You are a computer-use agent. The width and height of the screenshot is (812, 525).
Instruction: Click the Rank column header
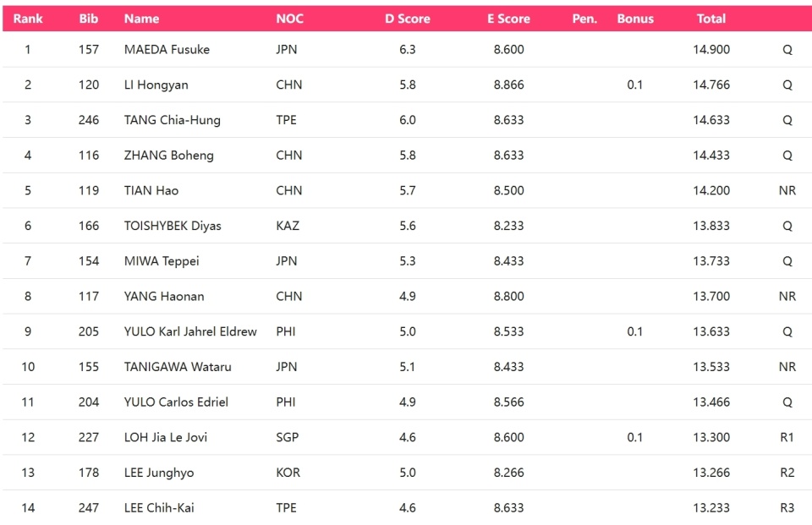pos(28,19)
